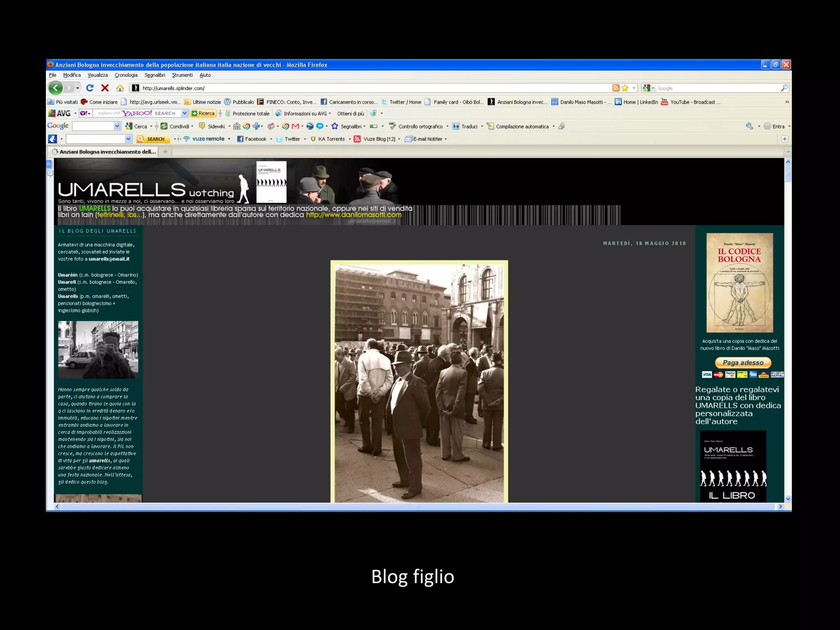Viewport: 840px width, 630px height.
Task: Open Google toolbar wrench settings icon
Action: coord(749,126)
